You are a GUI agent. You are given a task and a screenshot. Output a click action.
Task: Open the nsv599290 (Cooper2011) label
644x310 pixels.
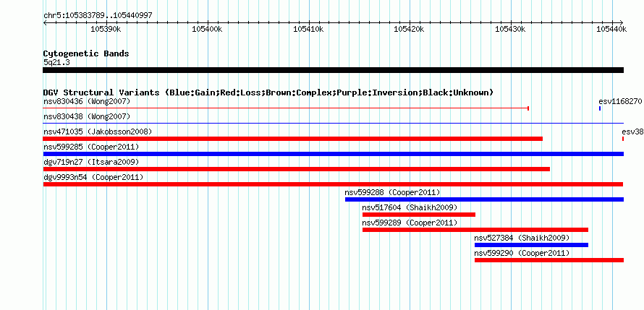click(522, 253)
